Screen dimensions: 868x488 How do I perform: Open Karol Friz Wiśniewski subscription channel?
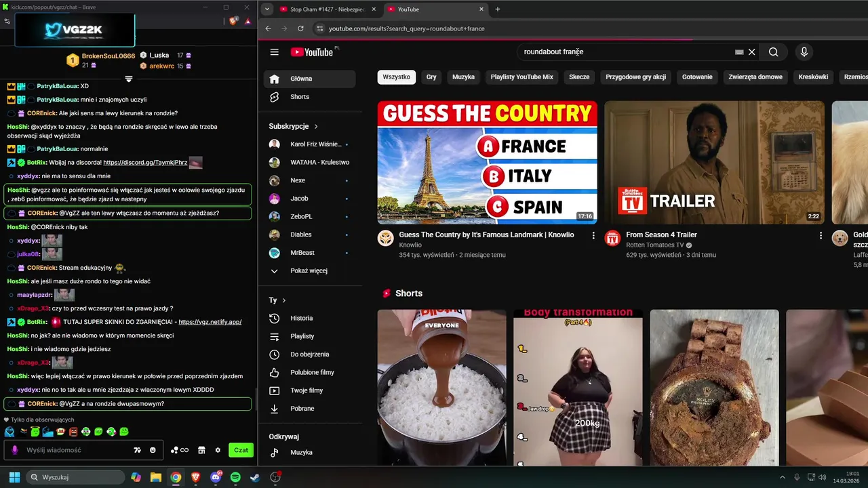(x=309, y=144)
